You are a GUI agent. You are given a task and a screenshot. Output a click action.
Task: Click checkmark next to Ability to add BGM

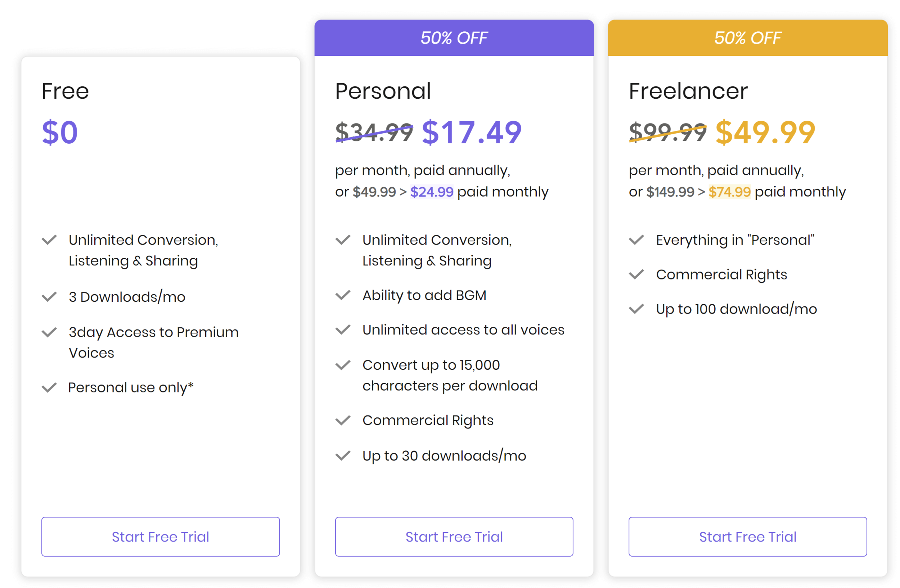point(343,295)
